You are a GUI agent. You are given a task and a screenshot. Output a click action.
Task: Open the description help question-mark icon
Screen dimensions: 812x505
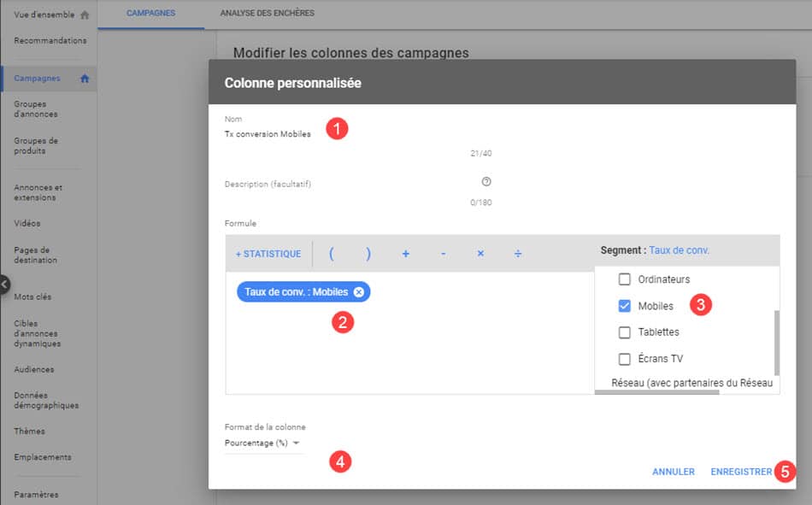485,182
